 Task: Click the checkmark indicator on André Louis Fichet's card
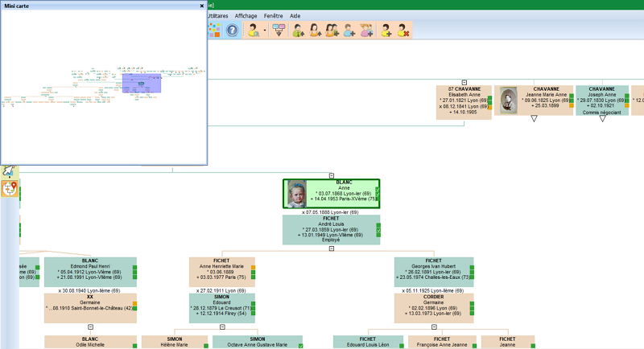click(378, 230)
